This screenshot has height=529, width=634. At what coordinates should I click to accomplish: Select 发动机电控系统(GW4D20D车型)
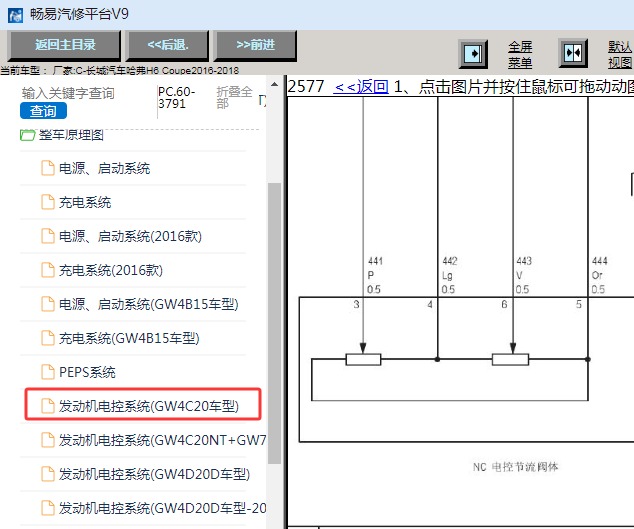pyautogui.click(x=154, y=474)
